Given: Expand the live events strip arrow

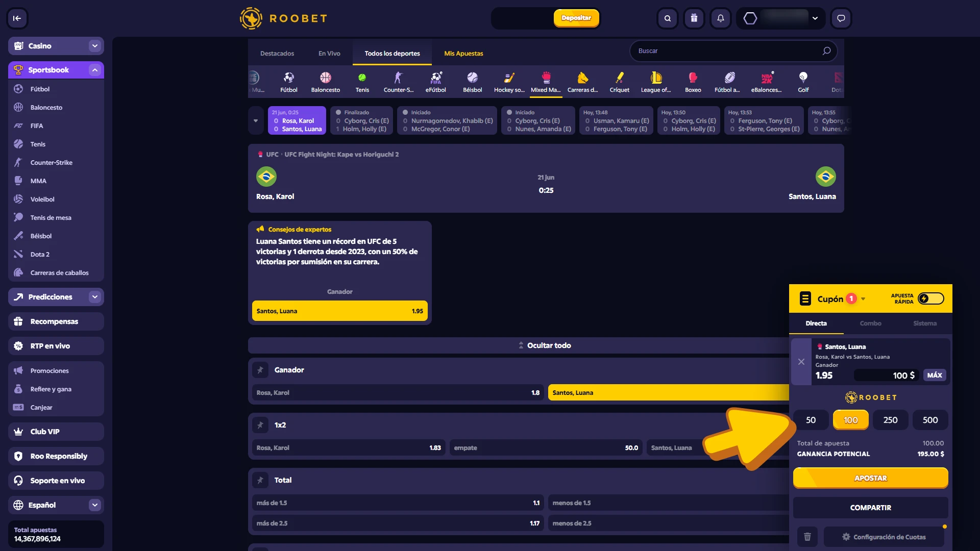Looking at the screenshot, I should click(256, 121).
